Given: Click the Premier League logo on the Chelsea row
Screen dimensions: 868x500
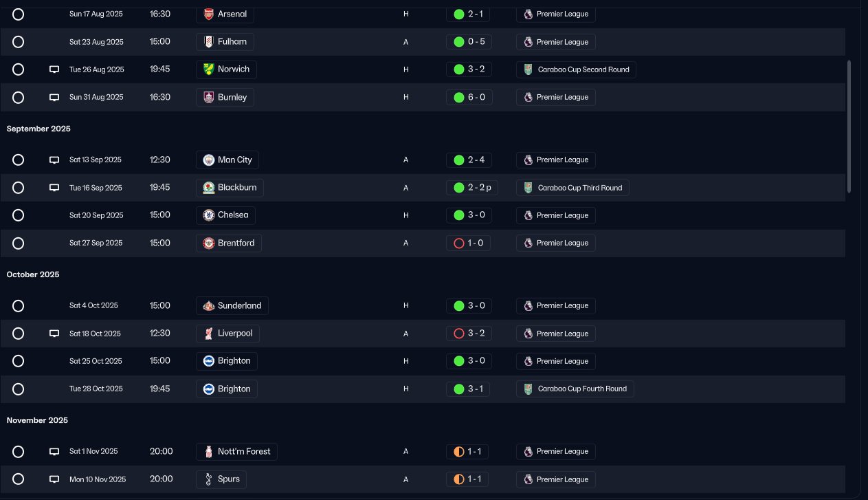Looking at the screenshot, I should pyautogui.click(x=528, y=215).
